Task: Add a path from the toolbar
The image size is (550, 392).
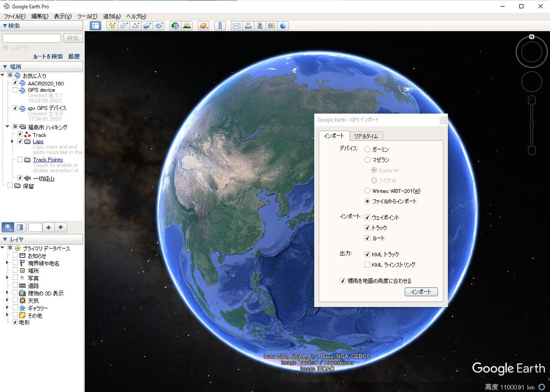Action: pos(135,26)
